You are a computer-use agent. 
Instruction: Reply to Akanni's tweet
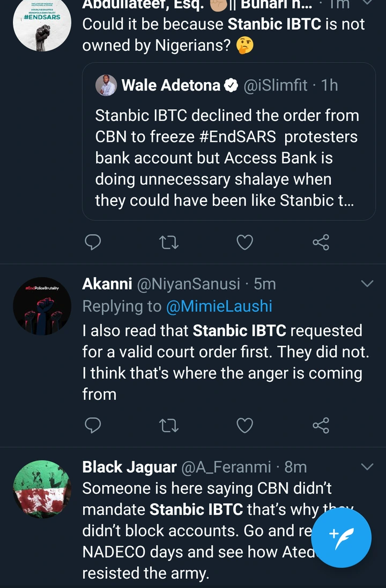tap(93, 425)
